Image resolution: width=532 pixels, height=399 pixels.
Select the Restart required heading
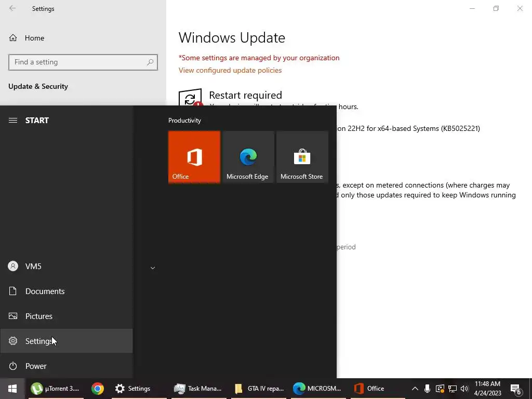246,95
